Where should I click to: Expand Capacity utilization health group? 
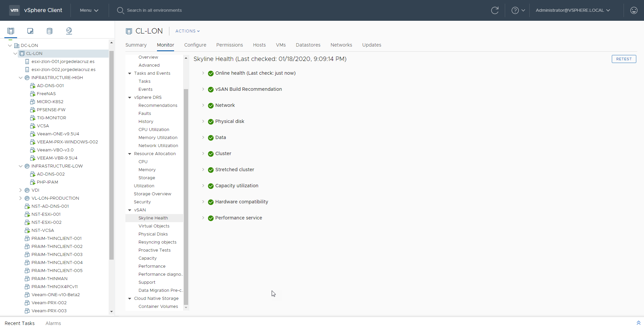(x=203, y=186)
